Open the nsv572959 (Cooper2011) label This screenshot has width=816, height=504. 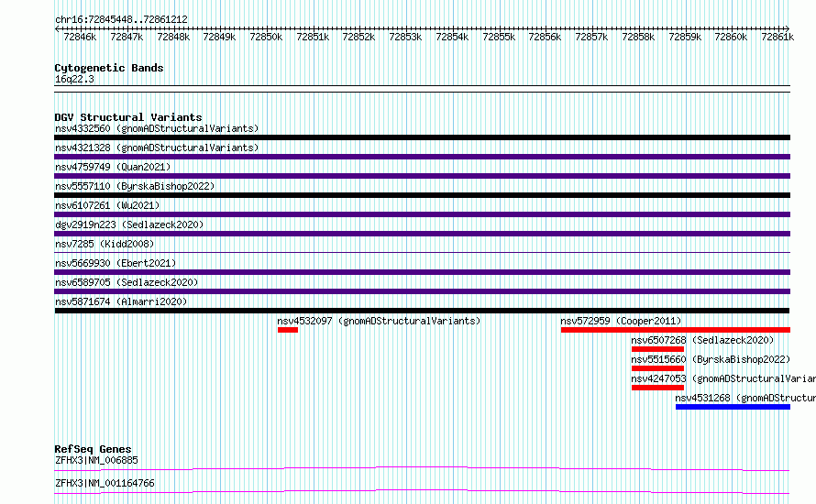pyautogui.click(x=621, y=321)
